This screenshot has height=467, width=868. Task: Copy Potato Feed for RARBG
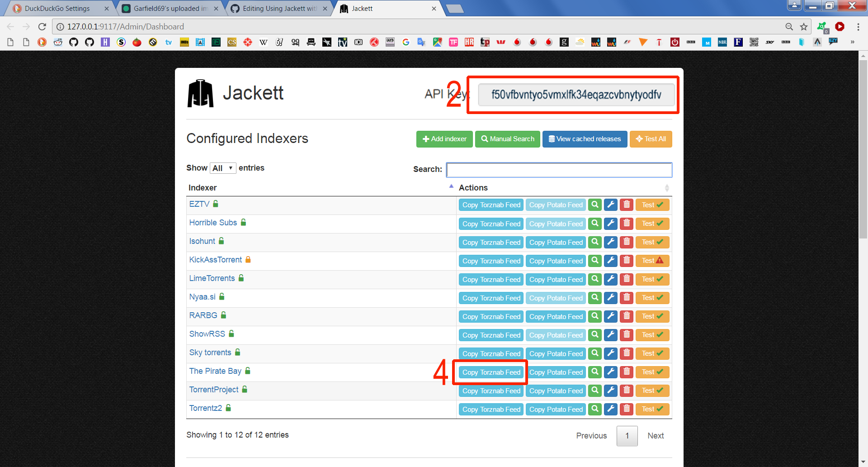click(556, 316)
